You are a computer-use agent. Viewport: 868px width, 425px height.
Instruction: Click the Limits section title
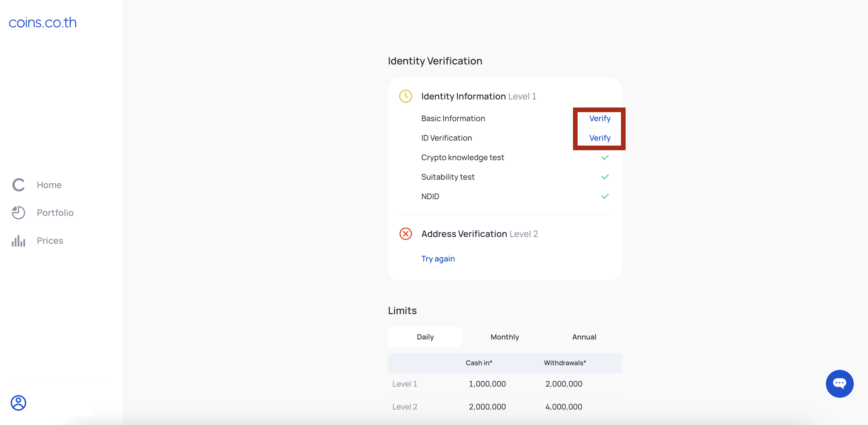(x=402, y=310)
